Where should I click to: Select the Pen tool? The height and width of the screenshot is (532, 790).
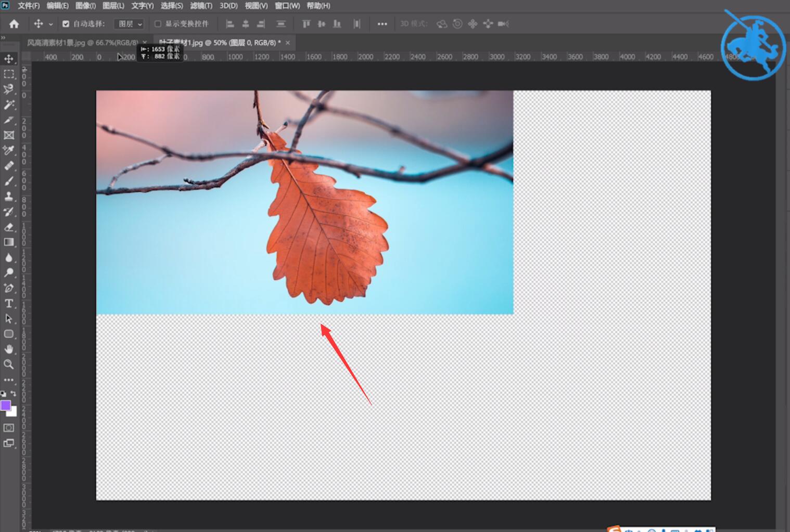point(9,288)
